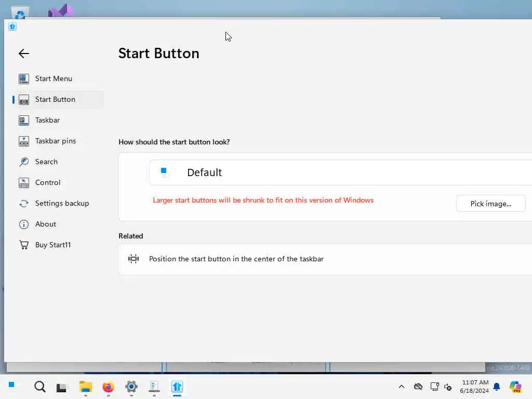Open the clock and date 11:07 AM
The height and width of the screenshot is (399, 532).
click(474, 387)
